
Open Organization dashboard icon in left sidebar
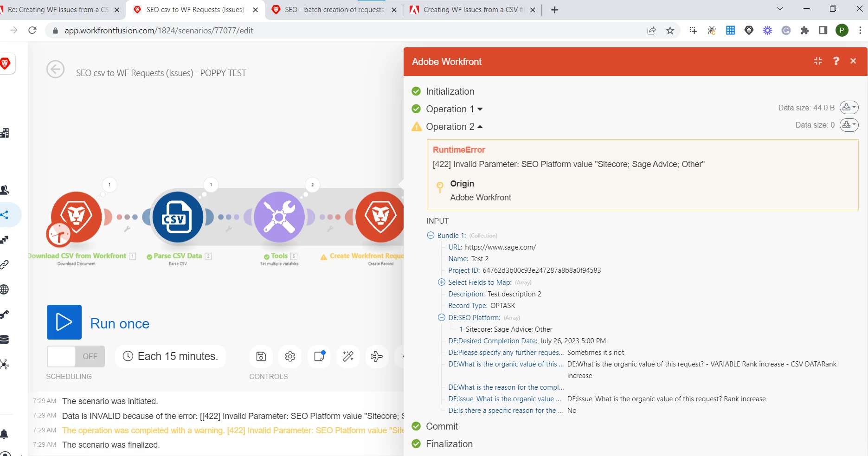point(5,133)
